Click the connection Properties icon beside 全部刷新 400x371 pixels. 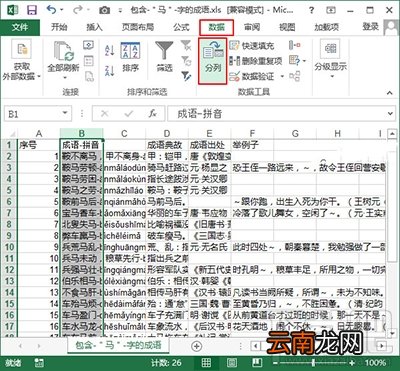pos(88,61)
